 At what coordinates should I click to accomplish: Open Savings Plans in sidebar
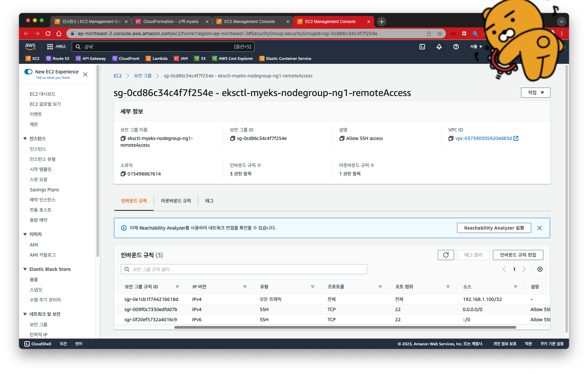point(44,190)
